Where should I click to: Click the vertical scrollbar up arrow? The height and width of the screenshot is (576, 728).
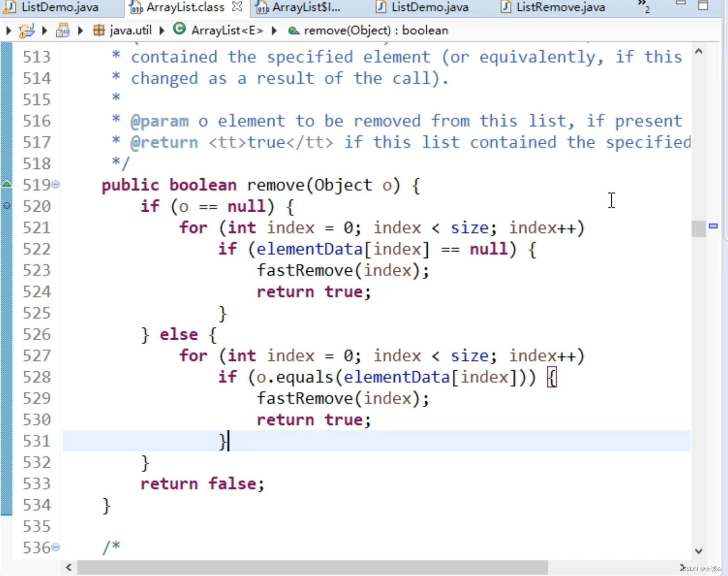(698, 51)
